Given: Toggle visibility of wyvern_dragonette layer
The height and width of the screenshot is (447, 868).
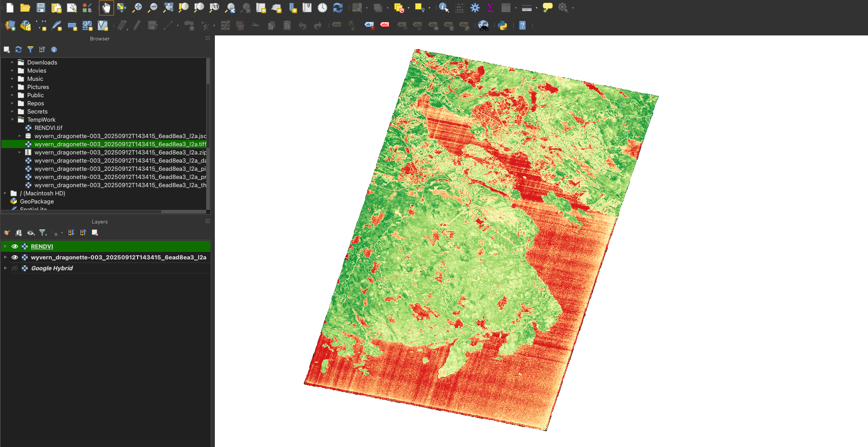Looking at the screenshot, I should point(15,257).
